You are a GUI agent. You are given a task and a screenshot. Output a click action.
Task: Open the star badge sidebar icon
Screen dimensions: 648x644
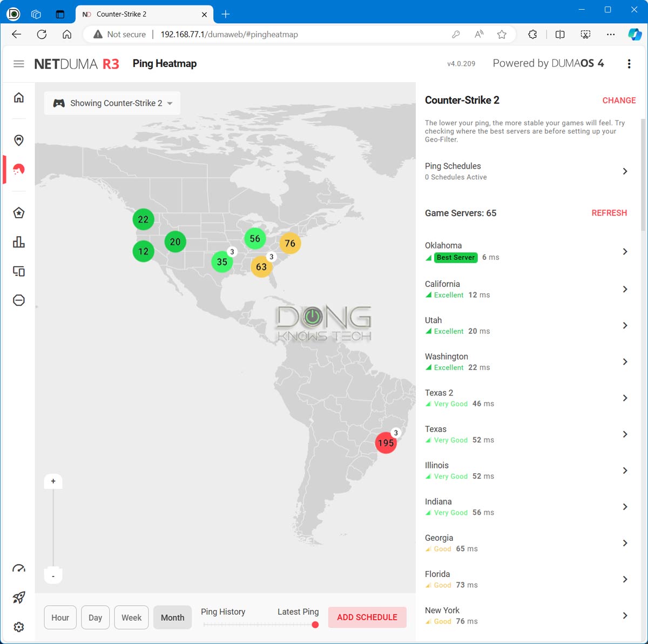pos(19,213)
